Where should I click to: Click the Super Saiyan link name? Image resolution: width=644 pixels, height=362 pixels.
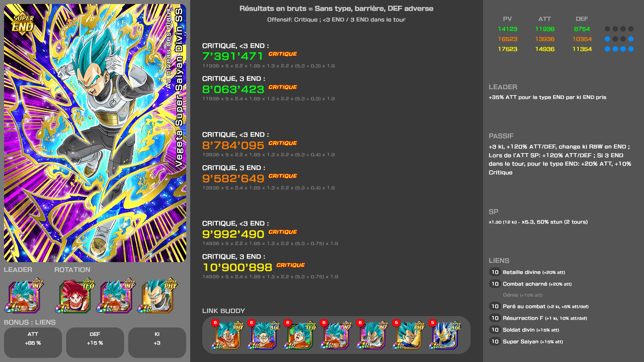[521, 342]
